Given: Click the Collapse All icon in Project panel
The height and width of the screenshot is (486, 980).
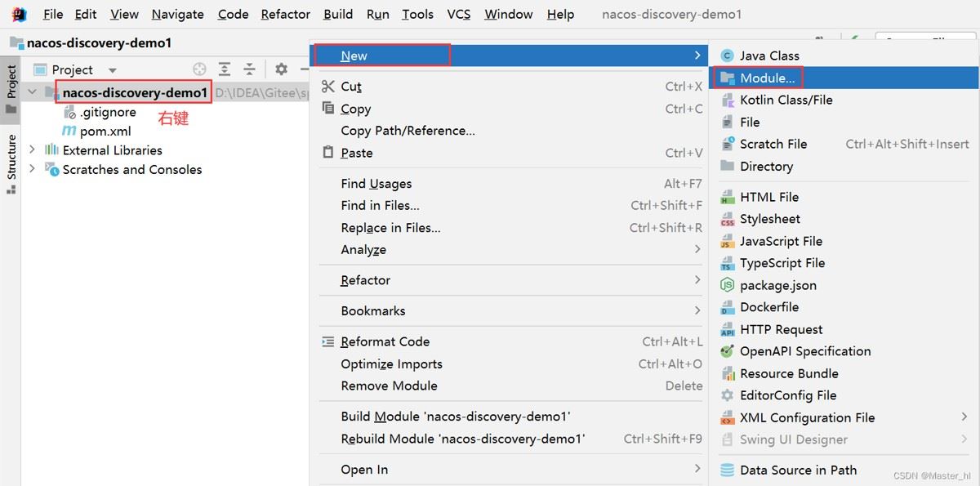Looking at the screenshot, I should pyautogui.click(x=249, y=69).
